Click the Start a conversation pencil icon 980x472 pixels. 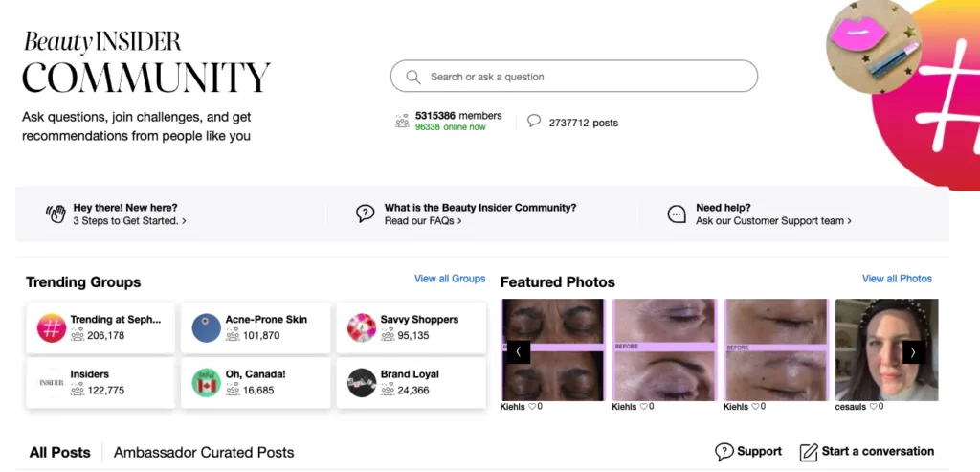tap(809, 452)
